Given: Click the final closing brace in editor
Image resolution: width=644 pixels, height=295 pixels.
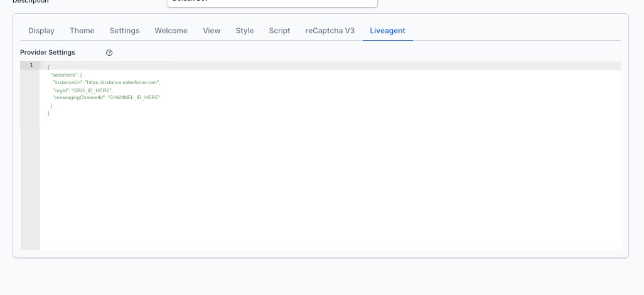Looking at the screenshot, I should tap(48, 113).
